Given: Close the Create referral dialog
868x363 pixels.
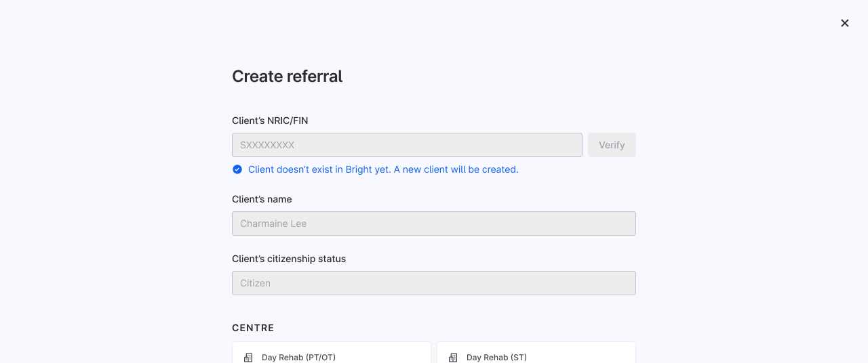Looking at the screenshot, I should point(844,23).
